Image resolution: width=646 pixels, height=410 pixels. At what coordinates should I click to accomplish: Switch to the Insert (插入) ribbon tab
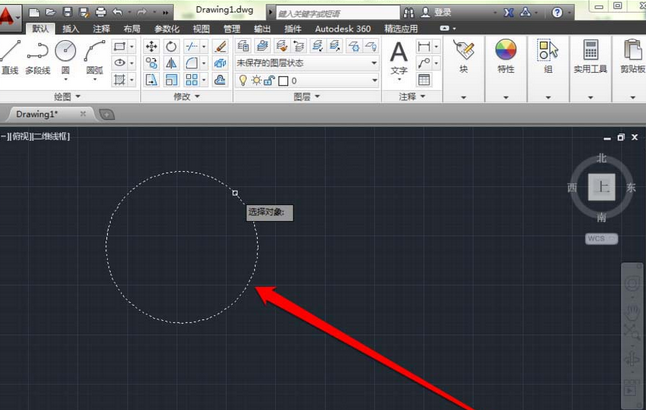pos(71,29)
